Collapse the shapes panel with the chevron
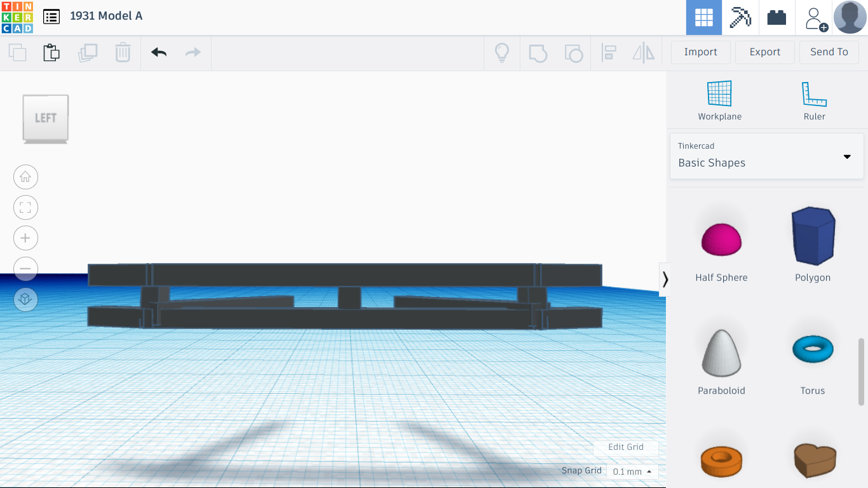 coord(665,279)
